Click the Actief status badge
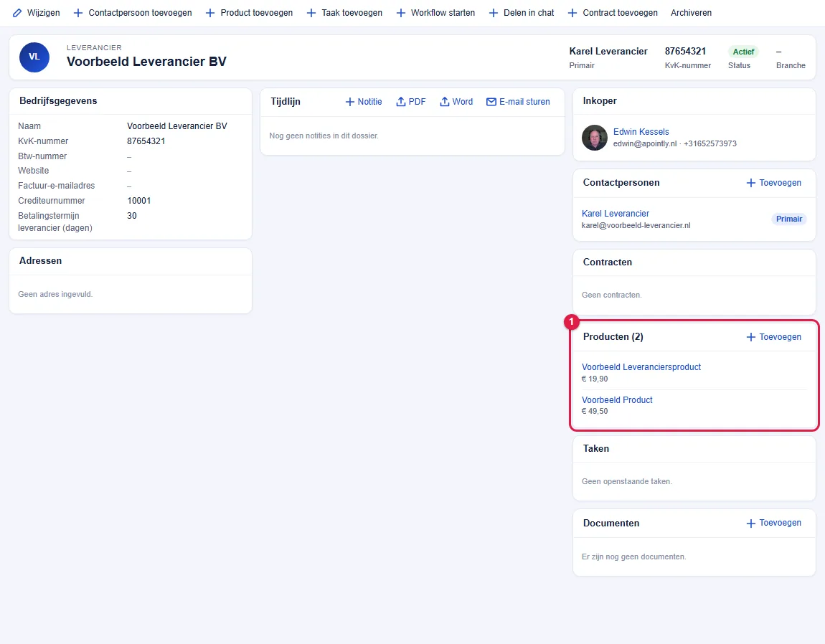This screenshot has width=825, height=644. [x=743, y=52]
